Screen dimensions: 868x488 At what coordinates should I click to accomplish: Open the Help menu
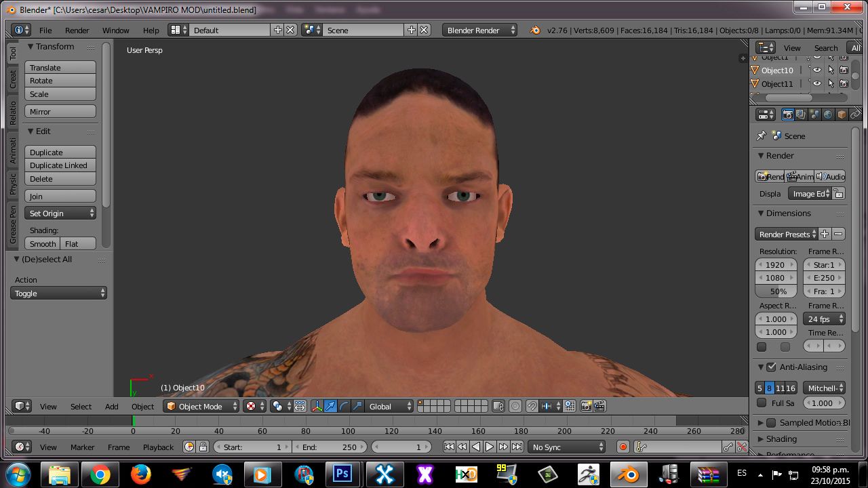(x=151, y=30)
